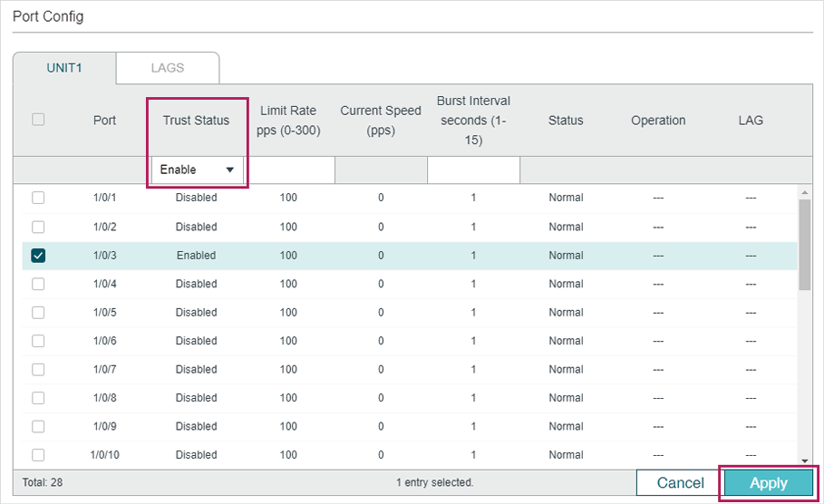This screenshot has height=504, width=824.
Task: Check the box for port 1/0/9
Action: [x=38, y=426]
